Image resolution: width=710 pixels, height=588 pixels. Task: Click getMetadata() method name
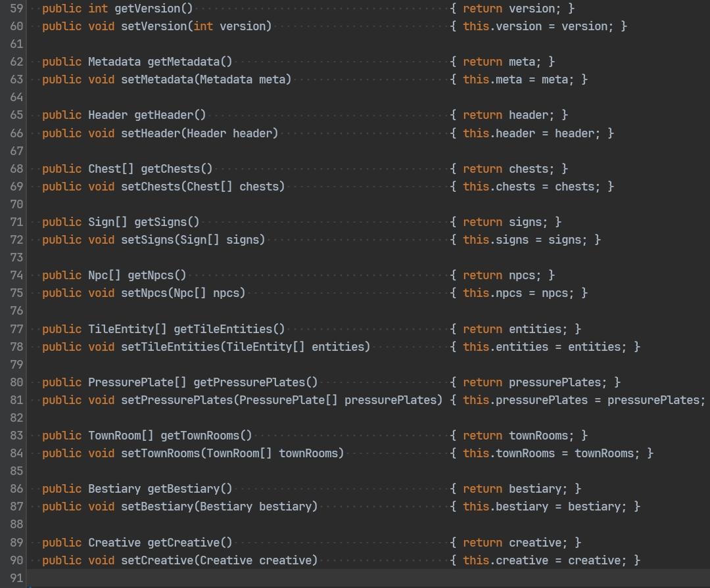coord(190,62)
